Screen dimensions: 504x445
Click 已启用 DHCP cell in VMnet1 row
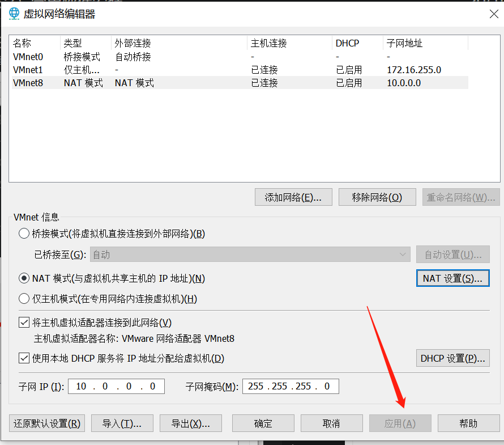[349, 70]
